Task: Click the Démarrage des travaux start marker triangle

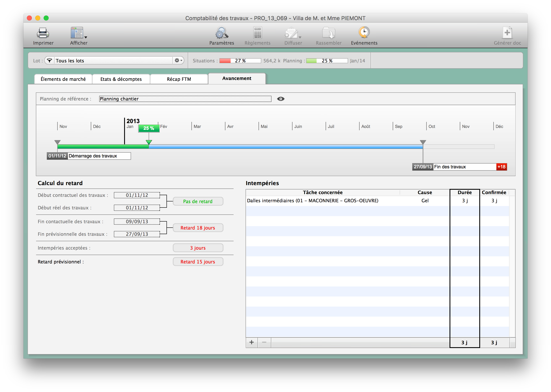Action: point(57,142)
